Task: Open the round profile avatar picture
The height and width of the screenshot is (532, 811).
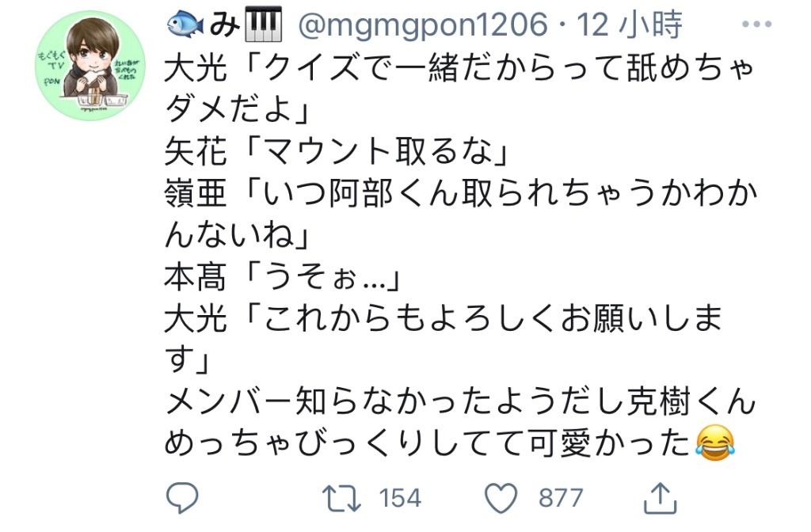Action: 90,66
